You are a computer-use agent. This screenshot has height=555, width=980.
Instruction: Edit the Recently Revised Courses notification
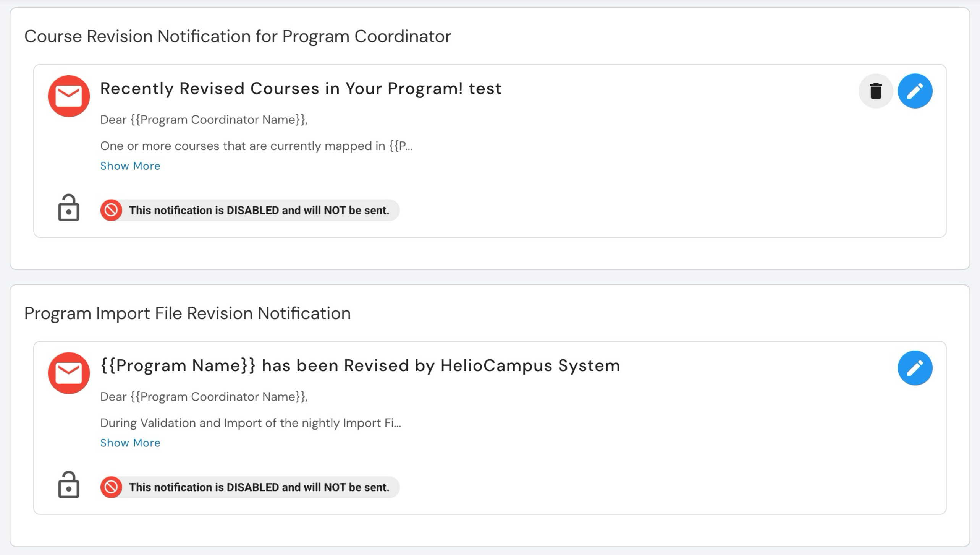(915, 91)
